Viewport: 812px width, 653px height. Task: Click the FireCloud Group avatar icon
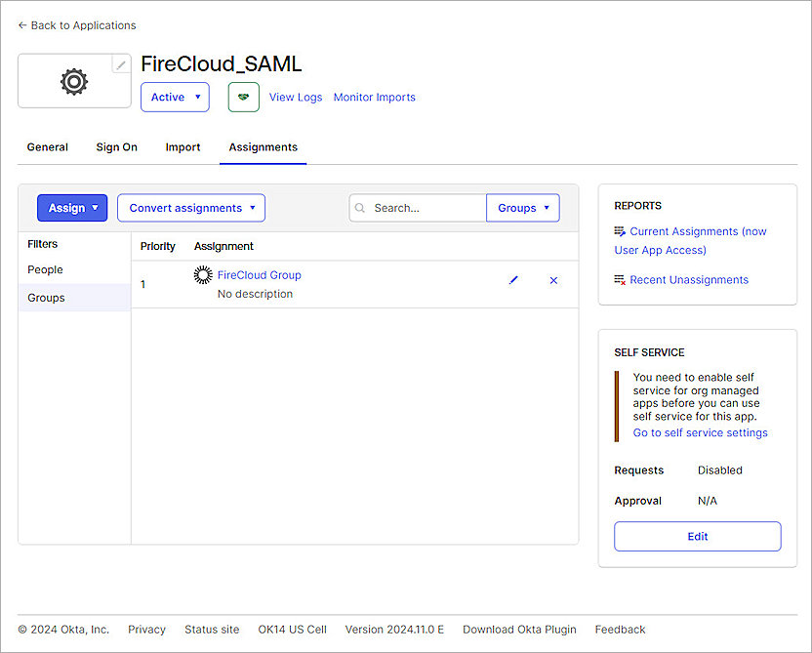click(202, 275)
